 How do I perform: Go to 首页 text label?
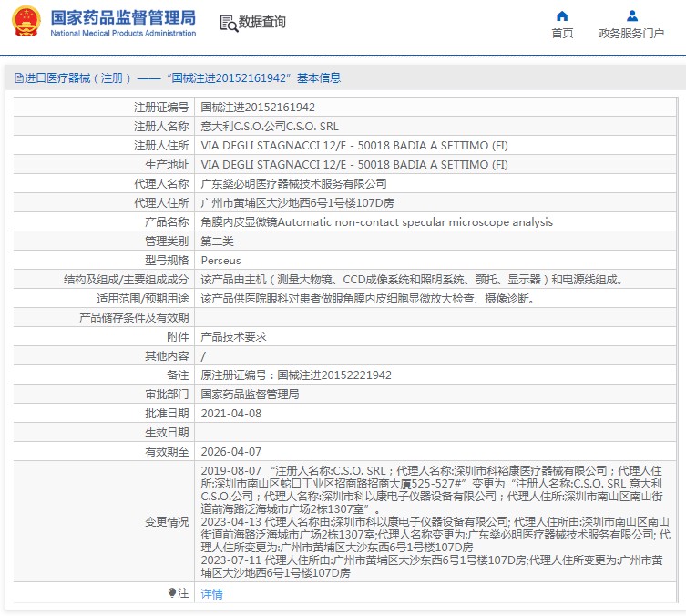click(562, 34)
